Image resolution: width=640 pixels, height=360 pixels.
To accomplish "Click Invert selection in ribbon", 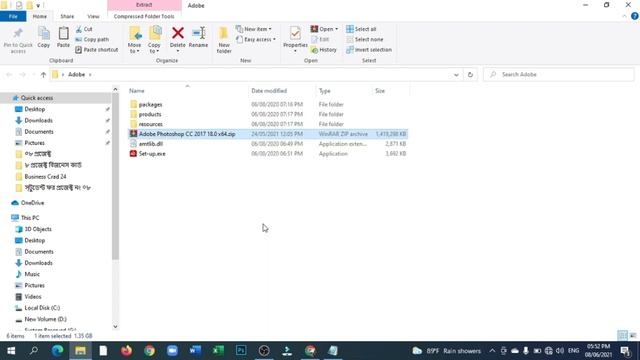I will coord(369,50).
